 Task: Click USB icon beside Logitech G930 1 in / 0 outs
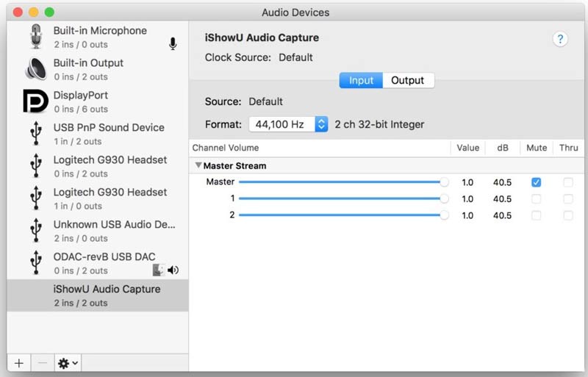coord(36,198)
